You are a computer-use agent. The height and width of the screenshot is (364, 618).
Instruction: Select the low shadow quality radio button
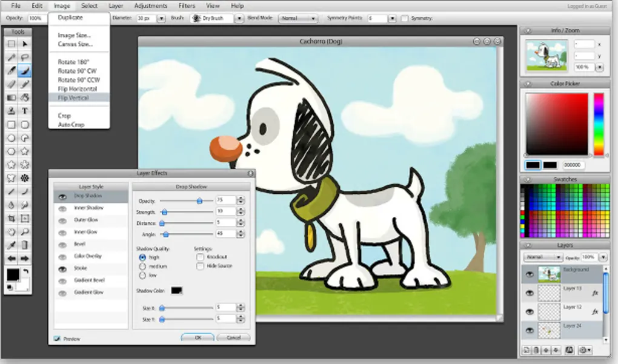pyautogui.click(x=142, y=276)
